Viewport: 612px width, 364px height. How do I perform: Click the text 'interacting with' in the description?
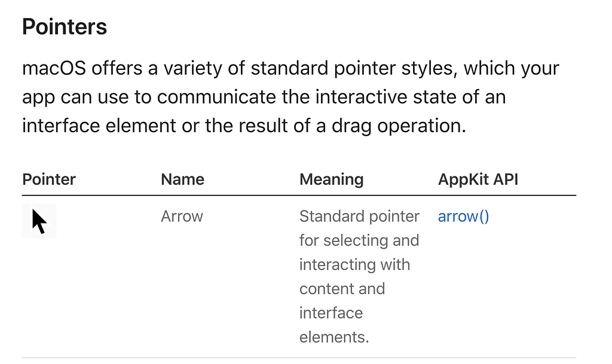355,265
